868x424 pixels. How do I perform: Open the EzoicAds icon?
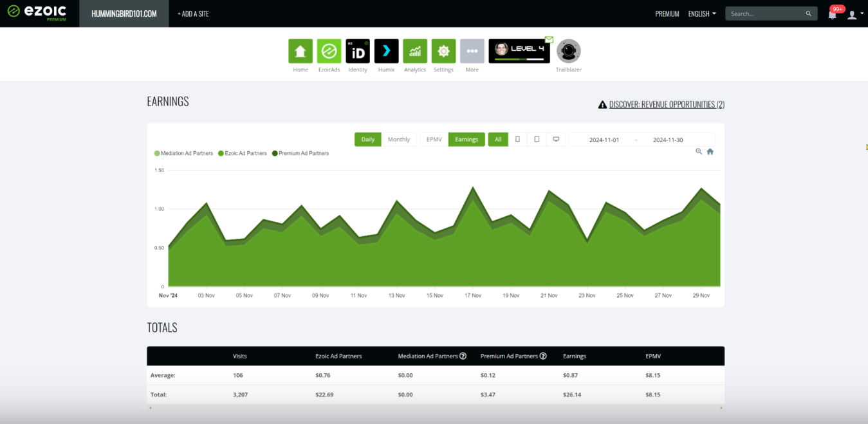pyautogui.click(x=329, y=51)
